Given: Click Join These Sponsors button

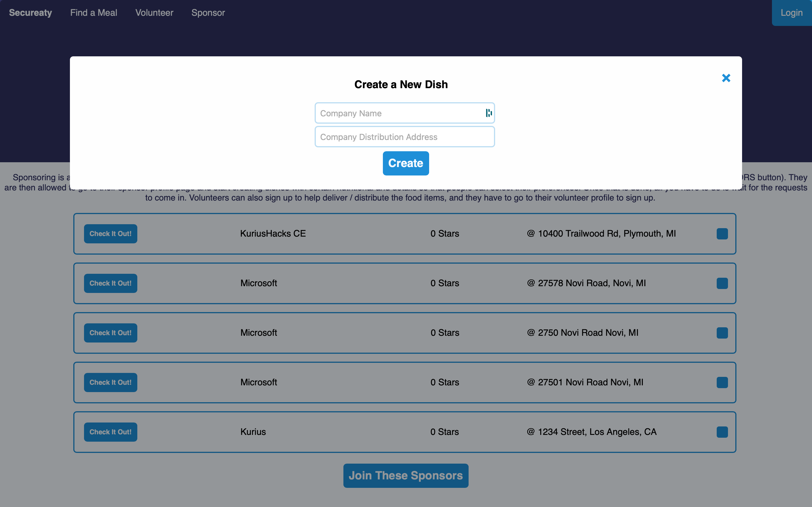Looking at the screenshot, I should (405, 475).
